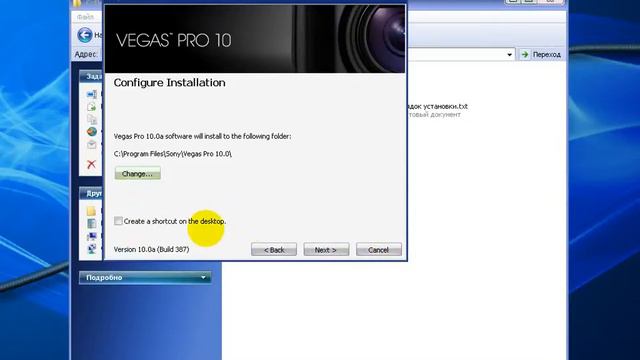Click the Version 10.0a (Build 387) text

click(151, 249)
